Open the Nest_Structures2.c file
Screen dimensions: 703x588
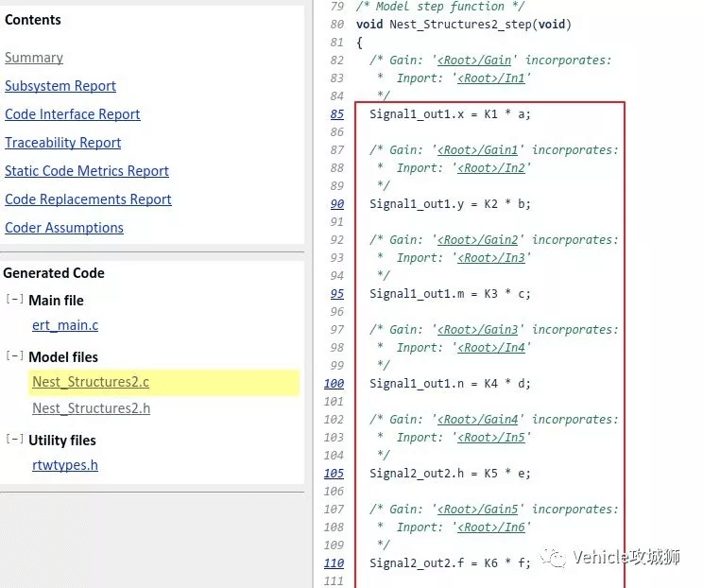pos(91,382)
